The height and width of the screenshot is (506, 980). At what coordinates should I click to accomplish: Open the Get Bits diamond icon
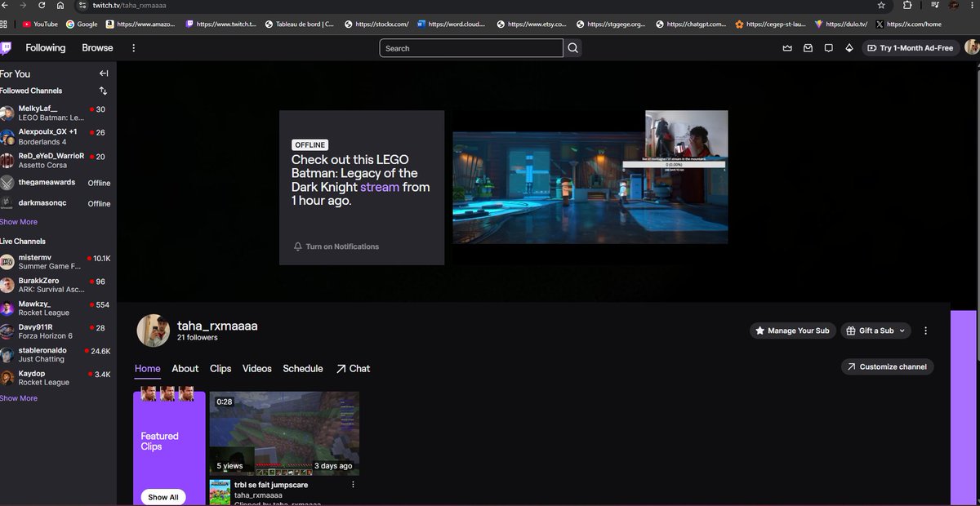coord(849,48)
